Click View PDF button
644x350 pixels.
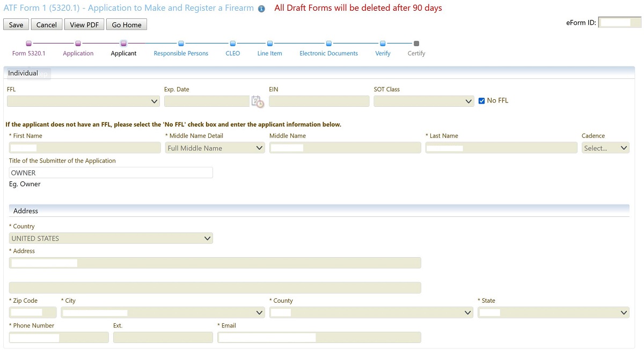[x=84, y=25]
